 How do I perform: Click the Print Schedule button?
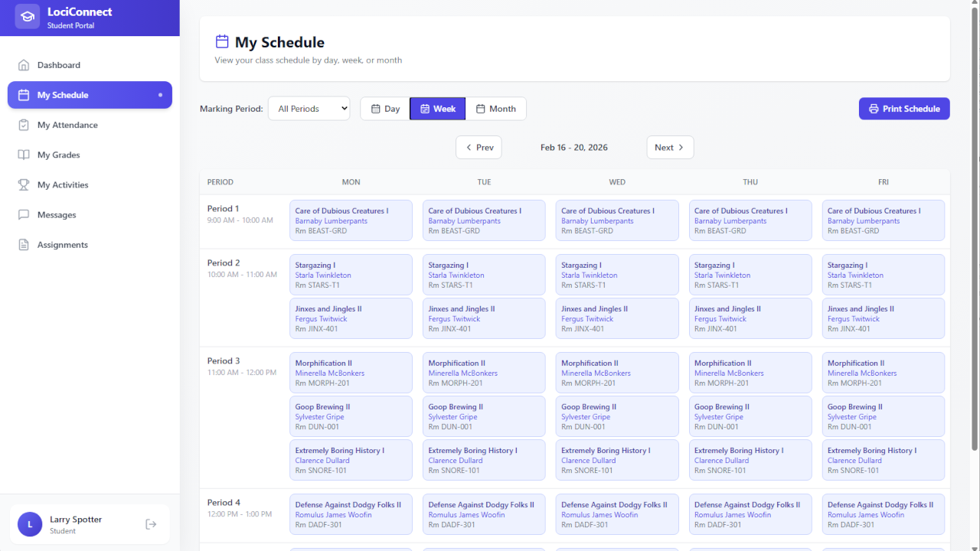(x=903, y=109)
